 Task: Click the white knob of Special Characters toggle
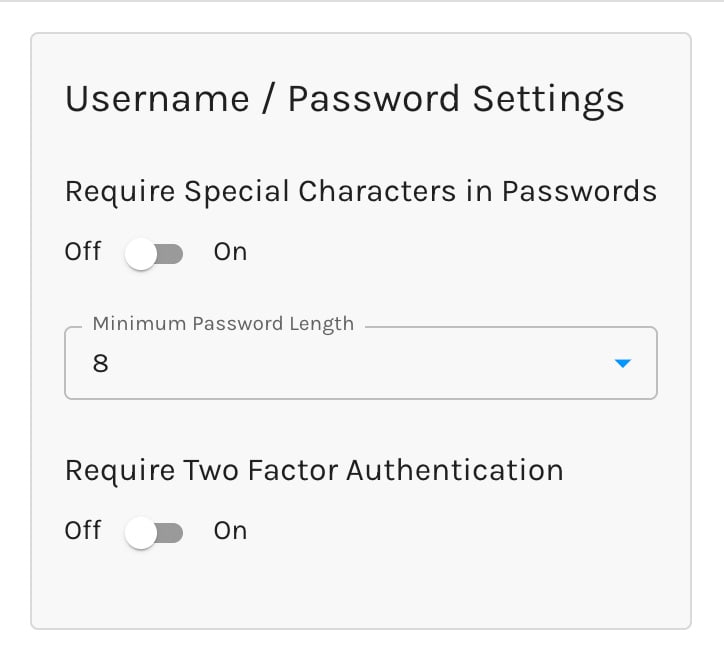click(141, 254)
